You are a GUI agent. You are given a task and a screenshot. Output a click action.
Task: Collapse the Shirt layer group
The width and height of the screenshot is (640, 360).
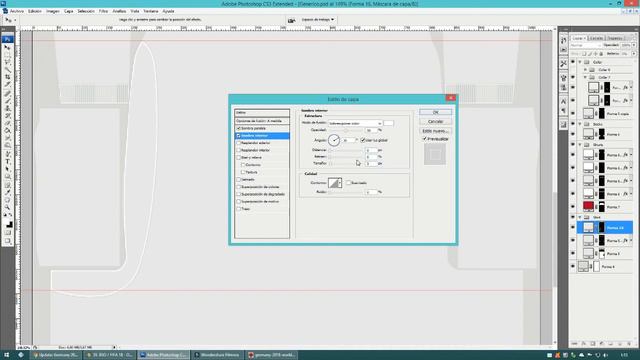[x=580, y=218]
